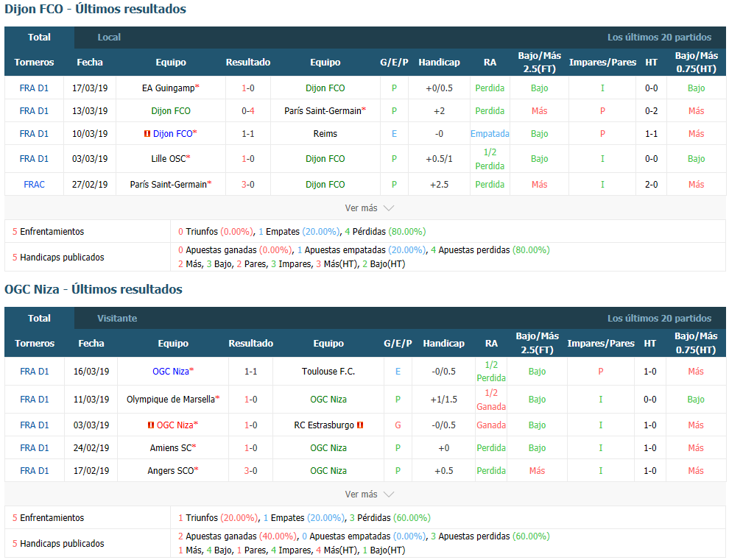Select the Total tab in Dijon FCO section
729x560 pixels.
[x=39, y=38]
